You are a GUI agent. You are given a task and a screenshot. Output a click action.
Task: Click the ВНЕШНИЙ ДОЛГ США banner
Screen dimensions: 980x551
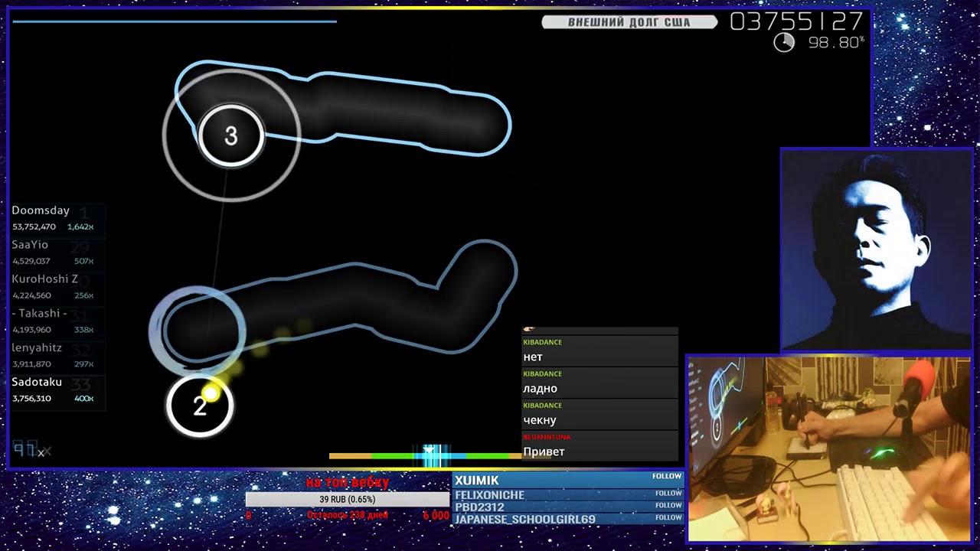click(x=629, y=22)
